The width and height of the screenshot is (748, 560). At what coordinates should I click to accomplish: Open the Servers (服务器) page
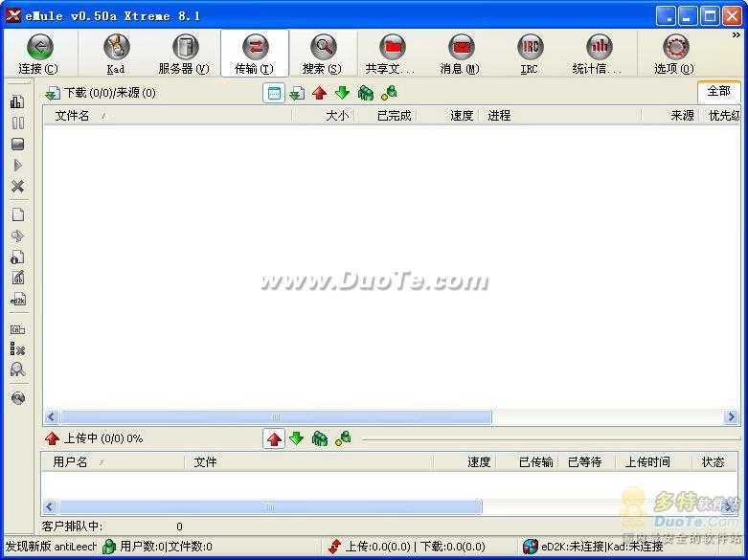(184, 53)
